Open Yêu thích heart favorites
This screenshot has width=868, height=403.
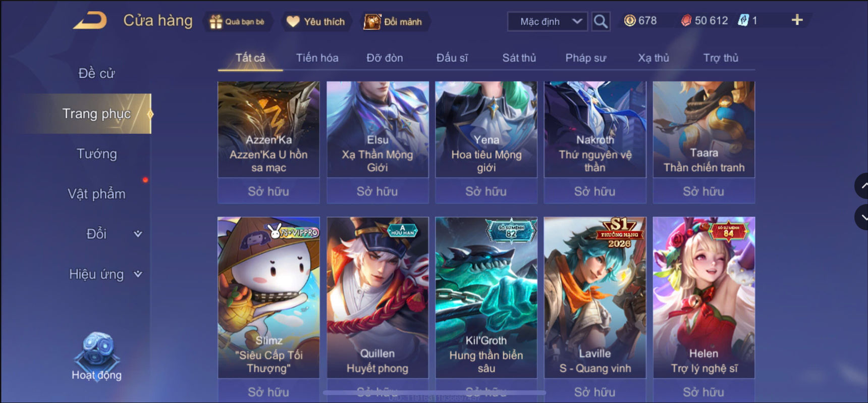316,22
